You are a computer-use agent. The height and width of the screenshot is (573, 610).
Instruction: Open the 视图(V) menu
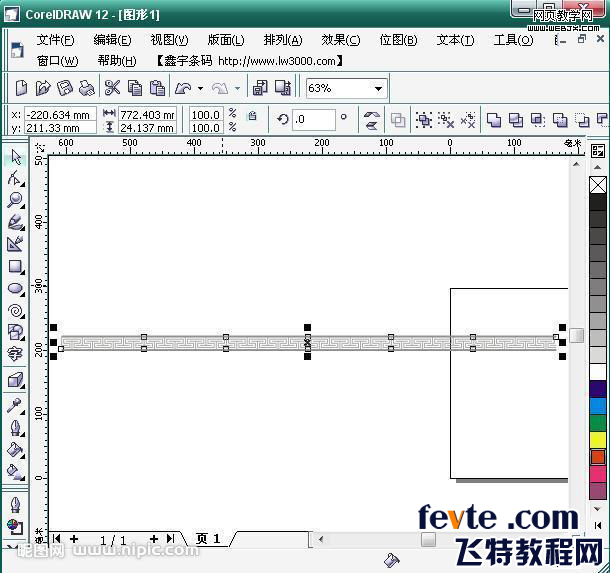tap(169, 40)
